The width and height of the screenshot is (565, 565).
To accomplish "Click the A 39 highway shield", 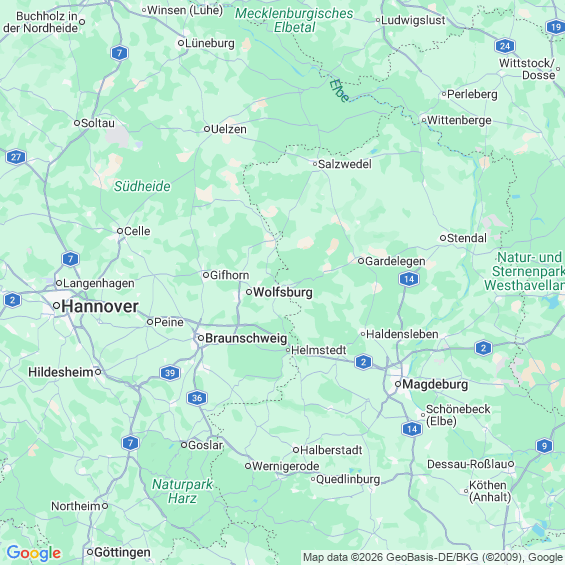I will 170,373.
